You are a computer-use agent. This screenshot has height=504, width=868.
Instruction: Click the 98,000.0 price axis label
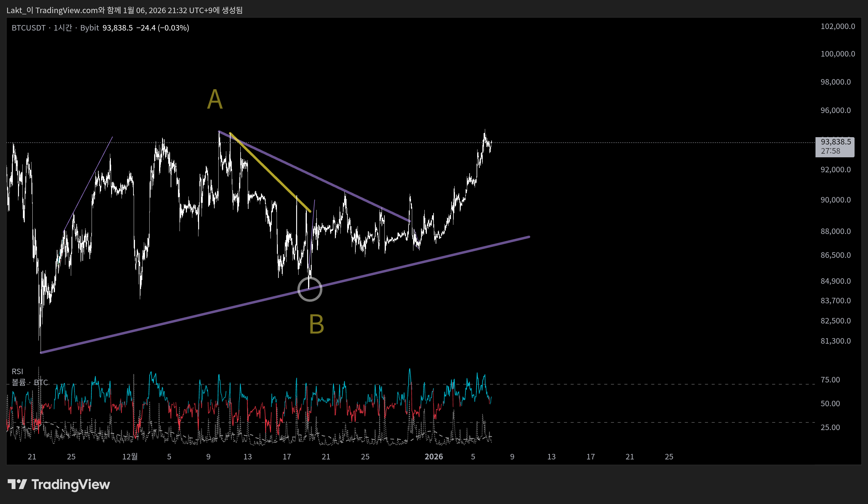click(x=836, y=82)
